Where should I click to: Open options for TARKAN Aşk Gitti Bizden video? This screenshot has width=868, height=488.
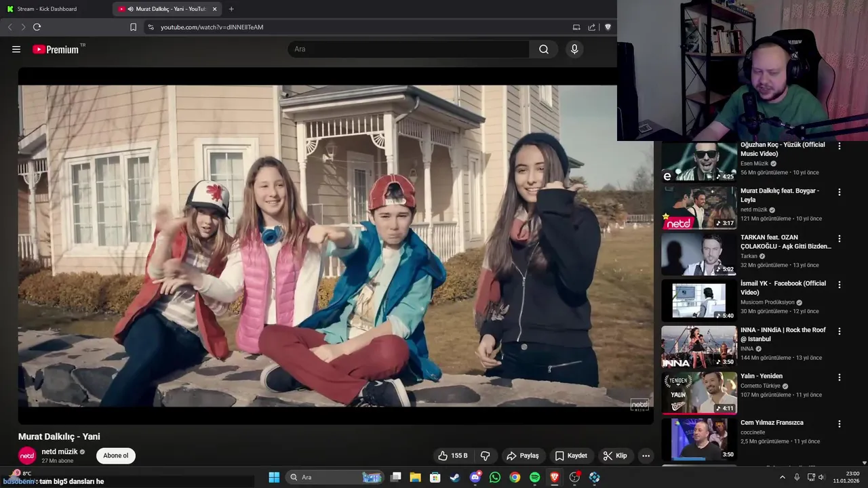tap(839, 239)
